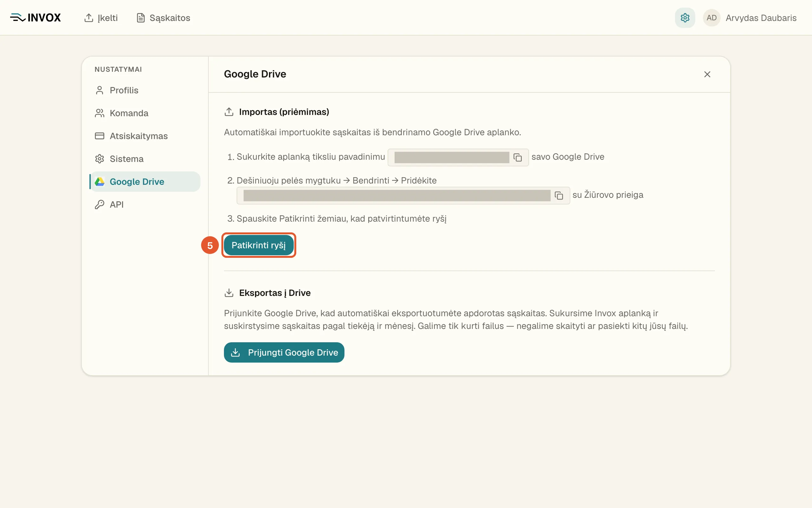Click text 'Automatiškai importuokite sąskaitas' description

tap(372, 132)
